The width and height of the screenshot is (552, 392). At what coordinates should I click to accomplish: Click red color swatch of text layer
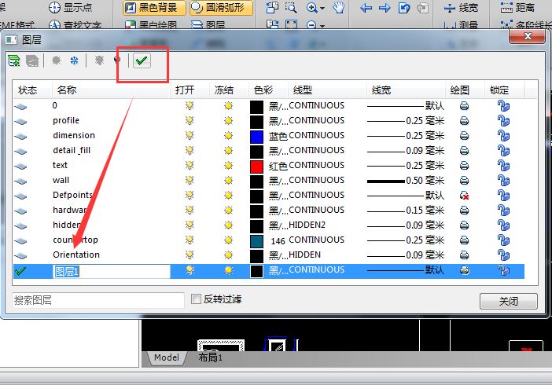click(x=256, y=167)
